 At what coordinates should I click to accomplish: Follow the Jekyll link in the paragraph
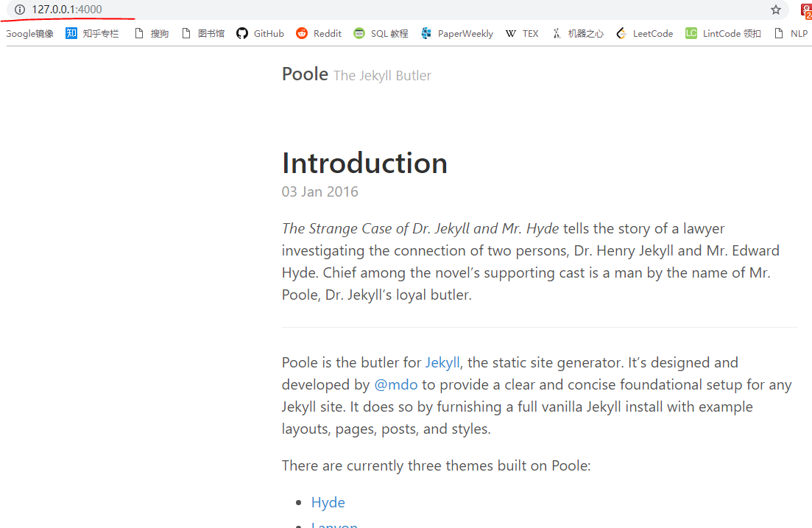tap(442, 362)
